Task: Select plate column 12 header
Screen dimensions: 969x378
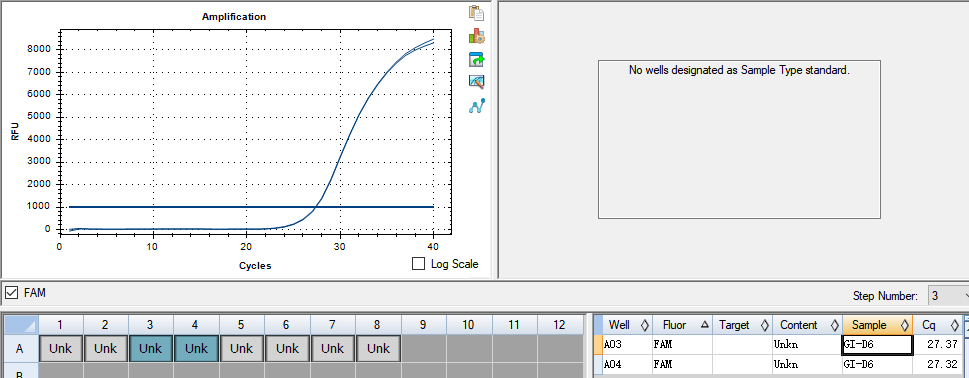Action: tap(560, 325)
